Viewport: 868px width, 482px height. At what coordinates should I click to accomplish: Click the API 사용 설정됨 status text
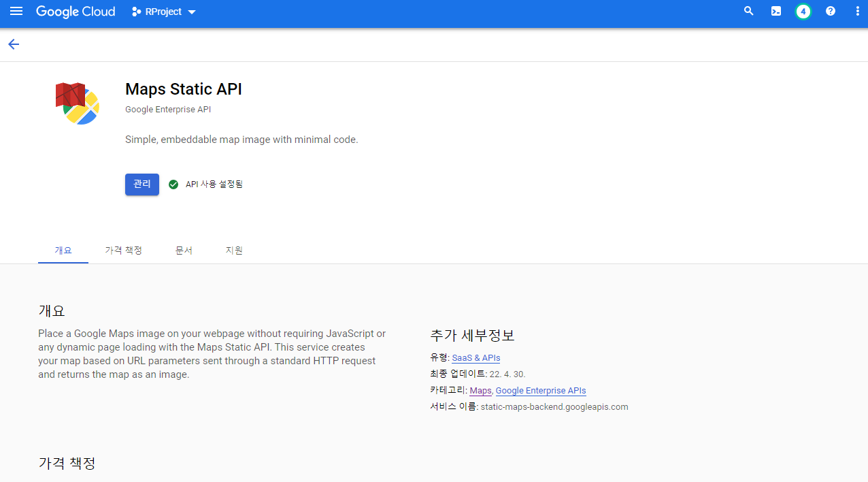[214, 184]
